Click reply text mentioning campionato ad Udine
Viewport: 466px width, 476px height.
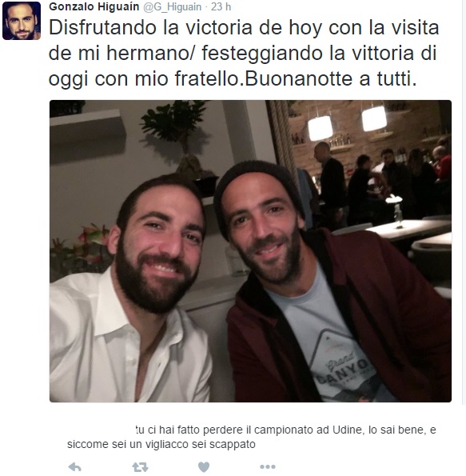pos(286,430)
